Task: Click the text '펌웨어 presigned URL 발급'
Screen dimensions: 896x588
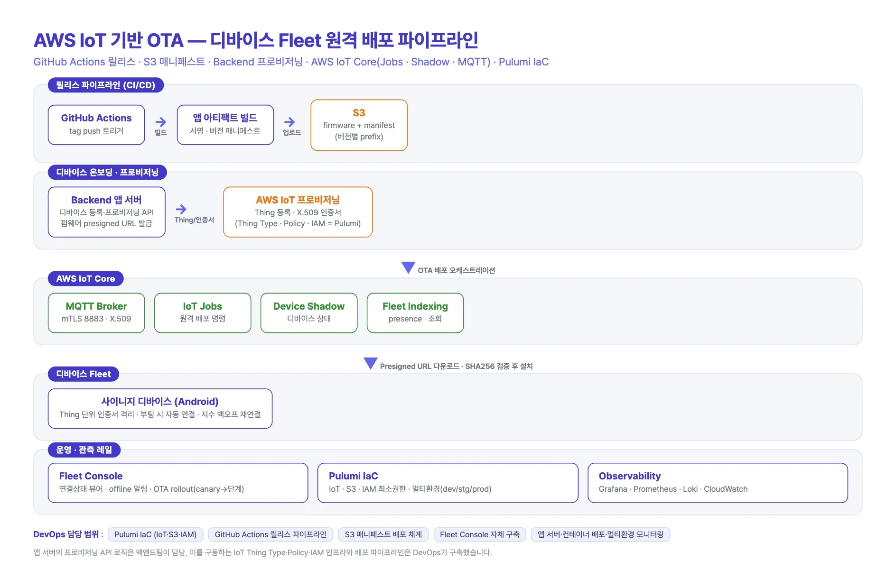Action: point(107,223)
